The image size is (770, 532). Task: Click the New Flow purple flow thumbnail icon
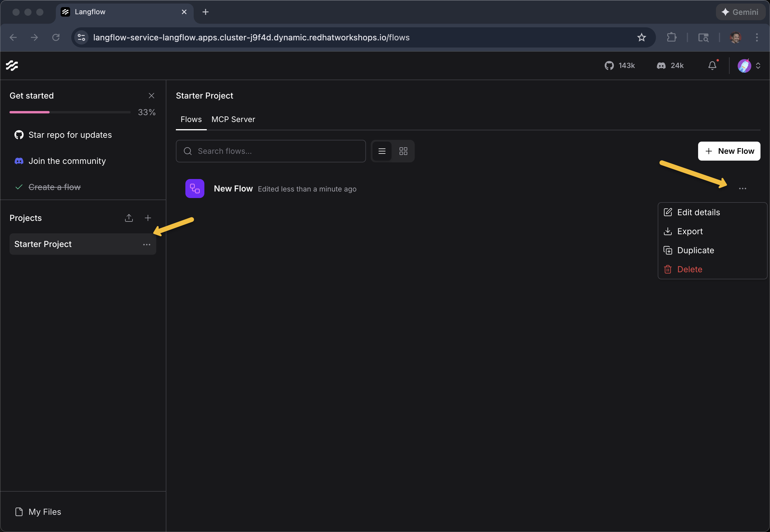pyautogui.click(x=195, y=188)
